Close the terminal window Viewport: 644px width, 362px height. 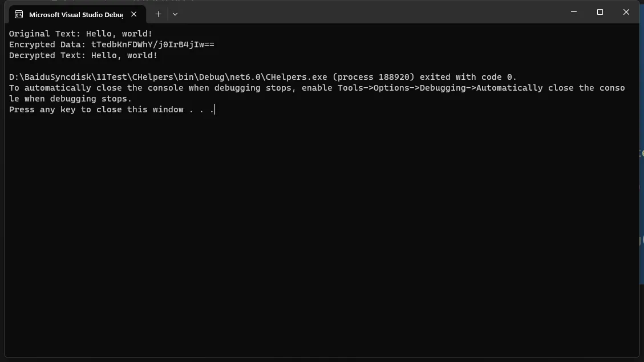(626, 12)
